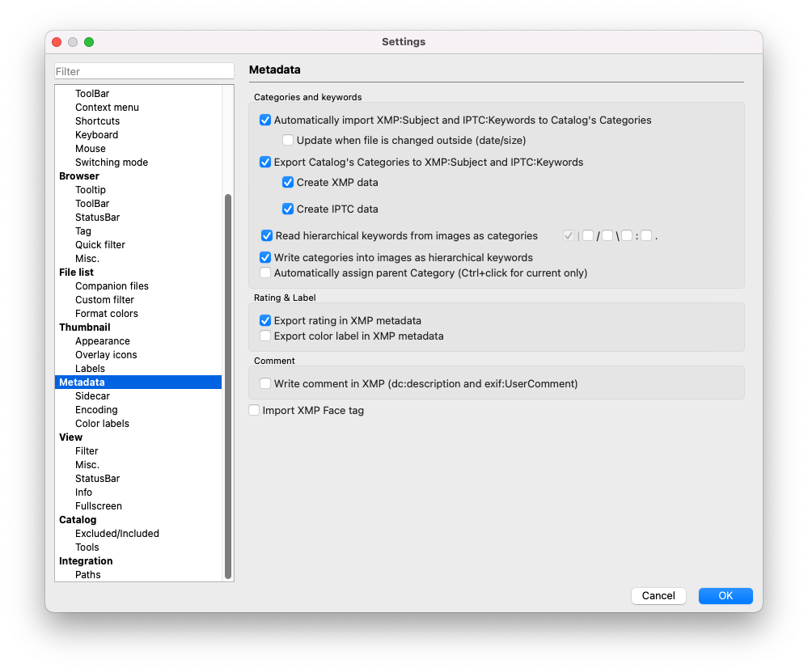The width and height of the screenshot is (808, 672).
Task: Toggle Read hierarchical keywords from images
Action: pyautogui.click(x=267, y=236)
